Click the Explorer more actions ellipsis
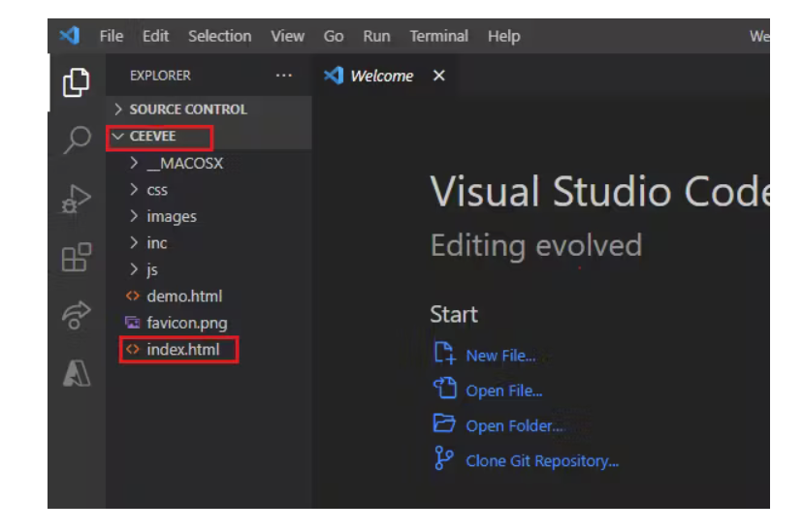Viewport: 804px width, 532px height. click(283, 76)
